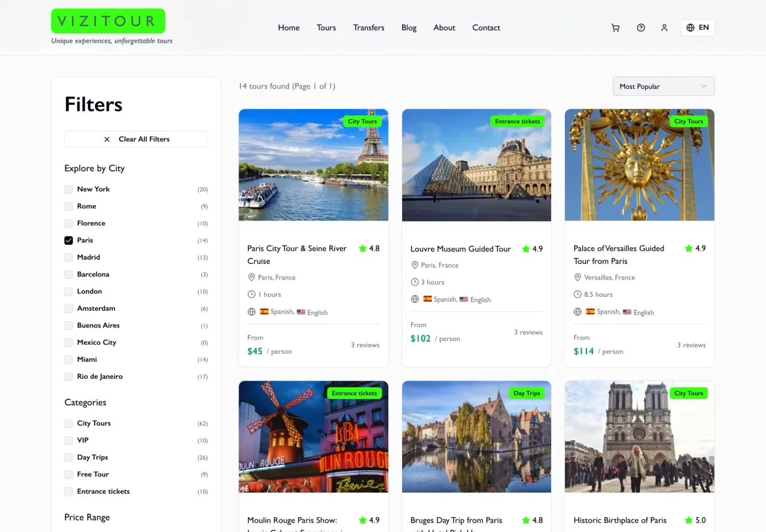Open the Transfers menu item
Image resolution: width=766 pixels, height=532 pixels.
click(x=369, y=28)
